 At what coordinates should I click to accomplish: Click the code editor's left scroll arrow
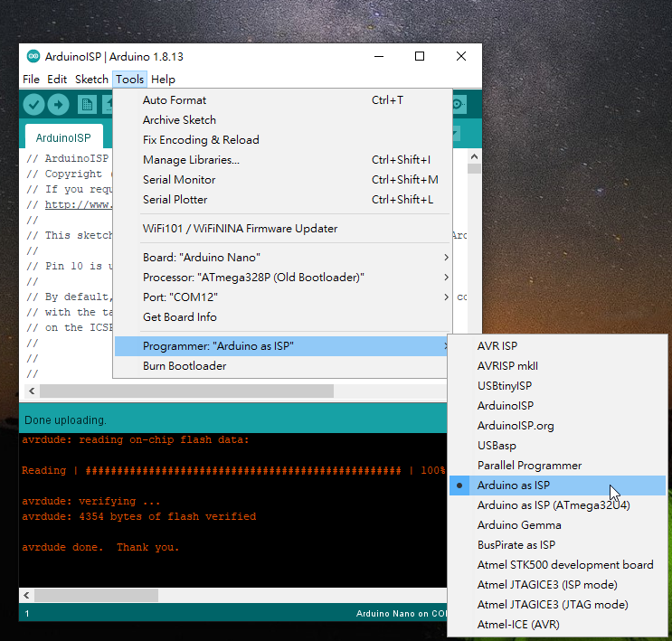(x=33, y=391)
